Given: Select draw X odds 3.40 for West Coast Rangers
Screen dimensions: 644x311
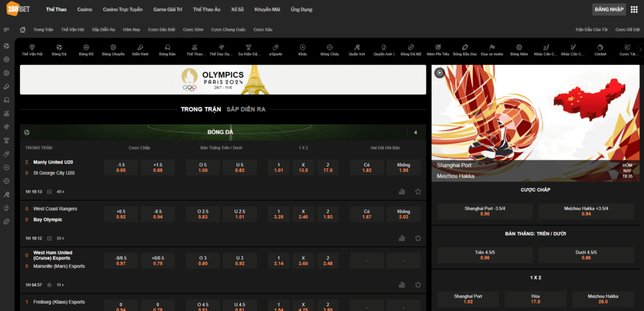Looking at the screenshot, I should (303, 214).
